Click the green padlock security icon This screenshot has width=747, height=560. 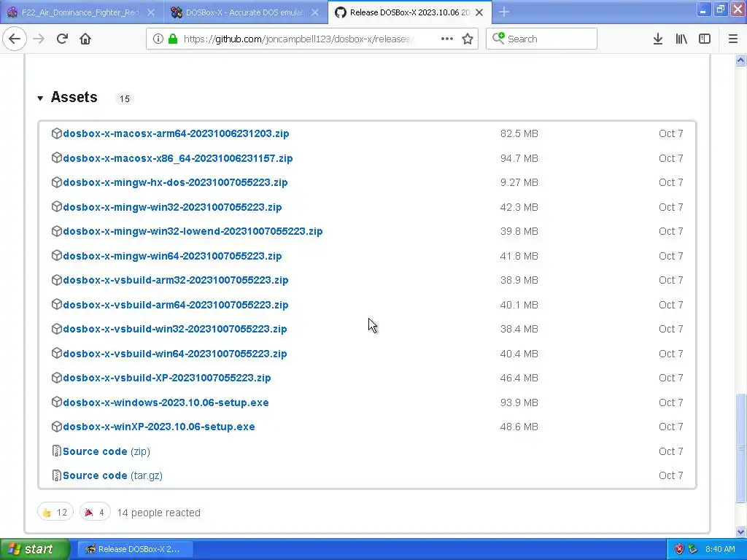173,39
